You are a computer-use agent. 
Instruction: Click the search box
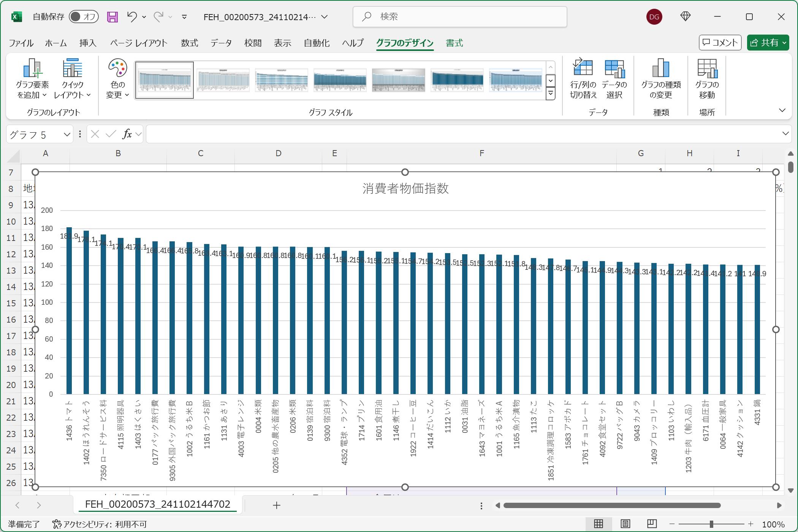[x=460, y=17]
